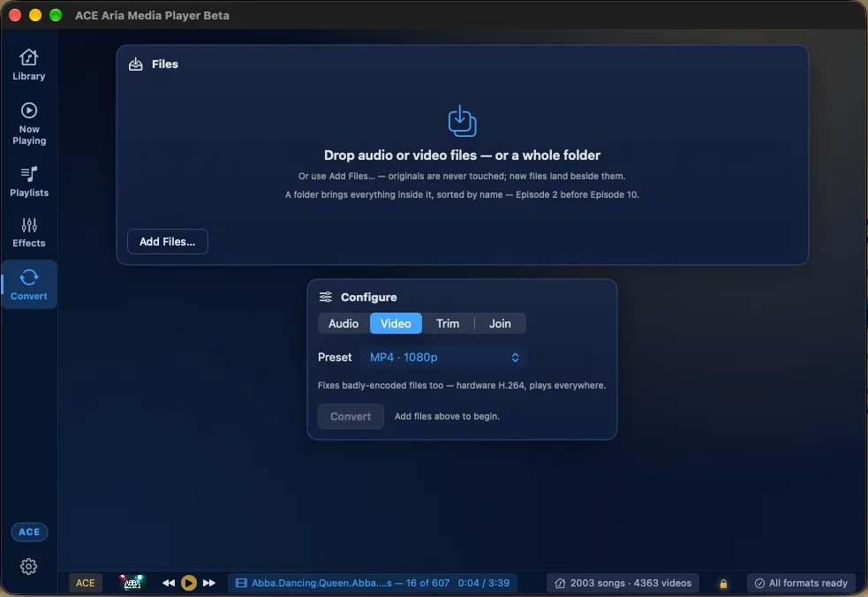Go to Now Playing view

[x=29, y=124]
